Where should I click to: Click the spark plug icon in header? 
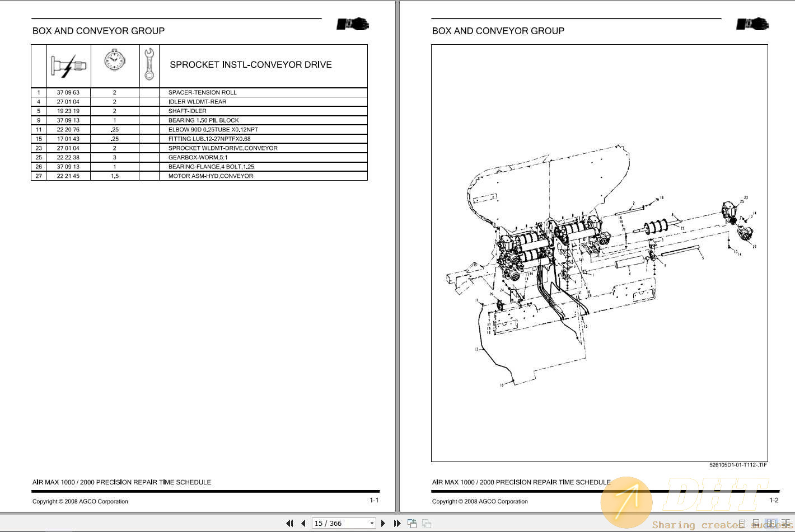click(68, 66)
